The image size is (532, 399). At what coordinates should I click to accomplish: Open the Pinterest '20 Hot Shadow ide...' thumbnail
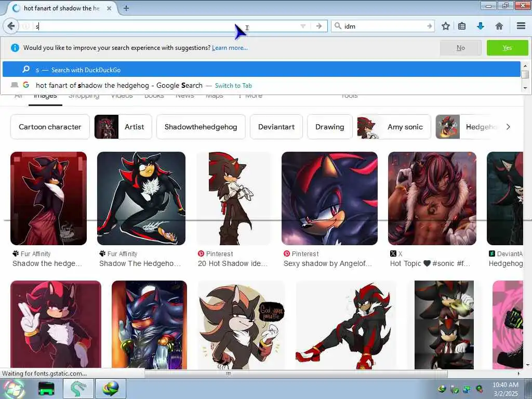(x=234, y=198)
